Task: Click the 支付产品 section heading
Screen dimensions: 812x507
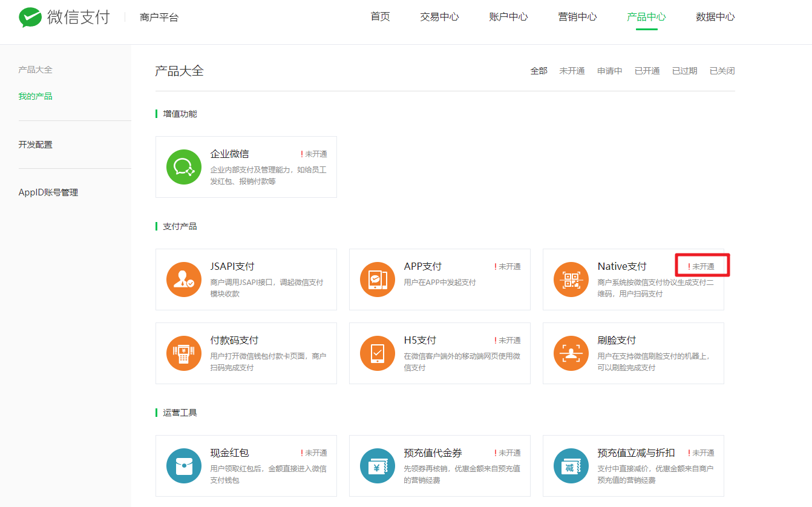Action: [180, 226]
